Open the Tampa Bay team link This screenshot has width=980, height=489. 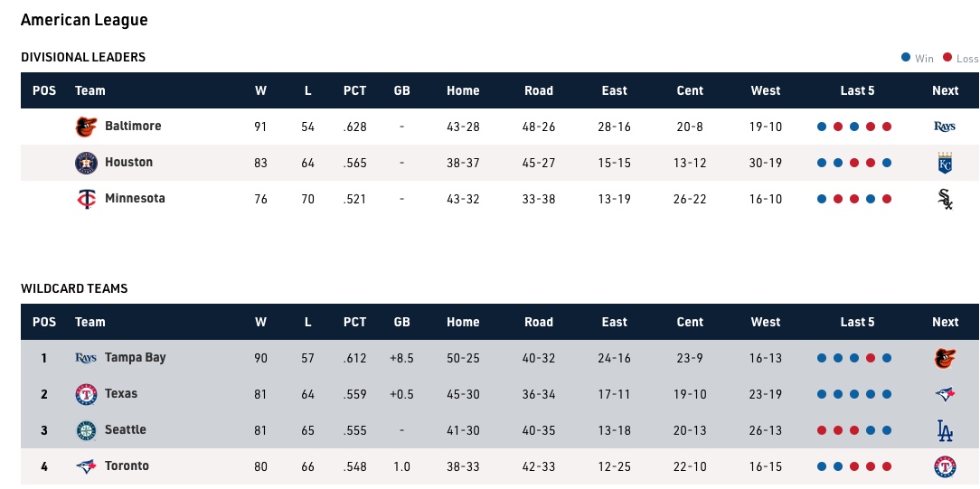[x=135, y=358]
